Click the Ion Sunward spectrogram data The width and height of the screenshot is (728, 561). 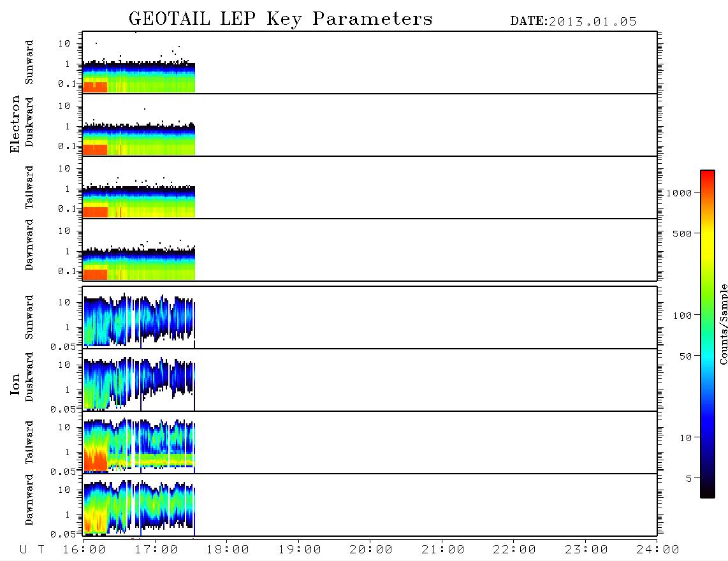pyautogui.click(x=139, y=321)
